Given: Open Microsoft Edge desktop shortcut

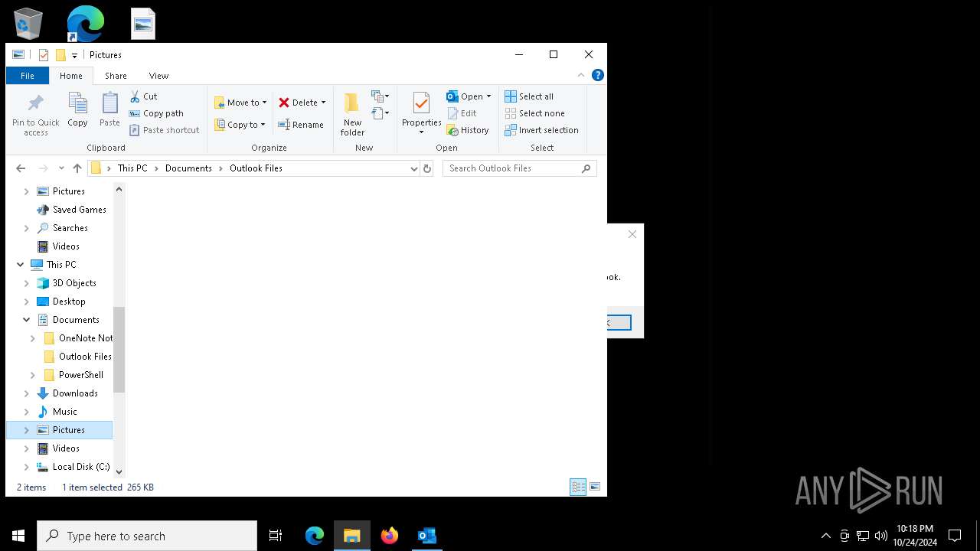Looking at the screenshot, I should click(85, 24).
